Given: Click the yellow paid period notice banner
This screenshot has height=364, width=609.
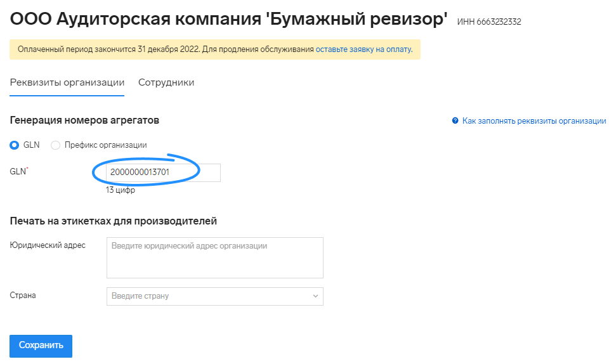Looking at the screenshot, I should (x=215, y=49).
